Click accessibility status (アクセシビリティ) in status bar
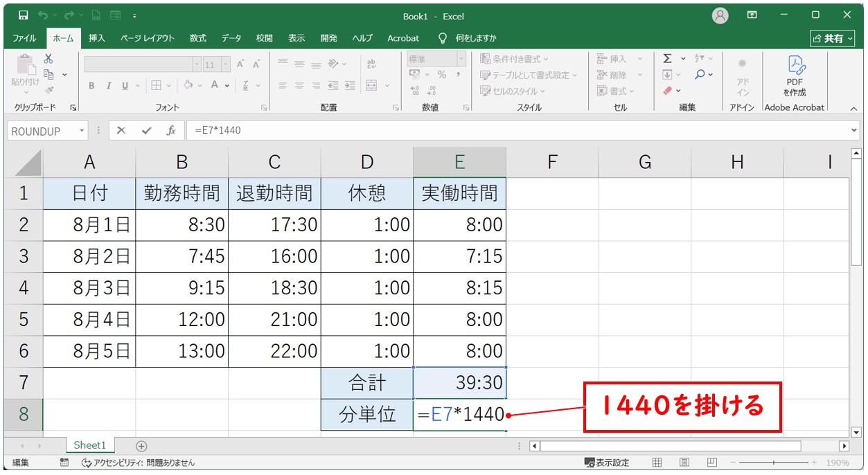Screen dimensions: 868x475 coord(139,463)
